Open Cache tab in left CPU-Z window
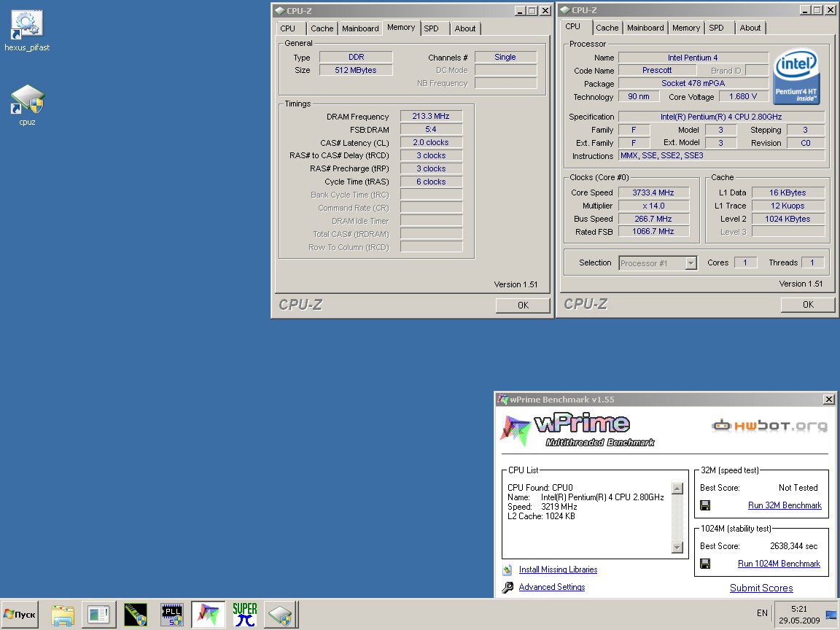 click(322, 28)
